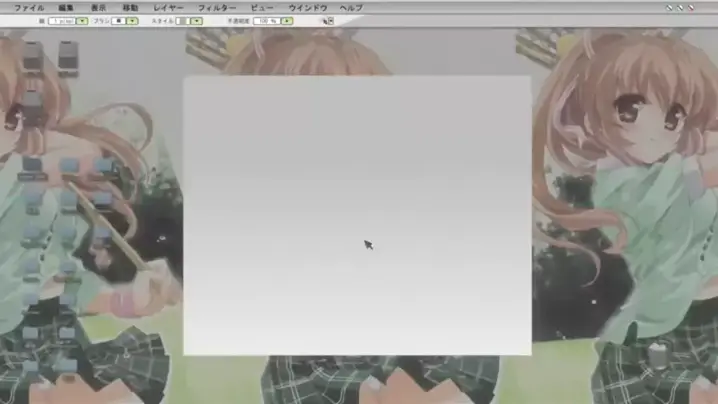Open the ヘルプ menu

point(351,7)
